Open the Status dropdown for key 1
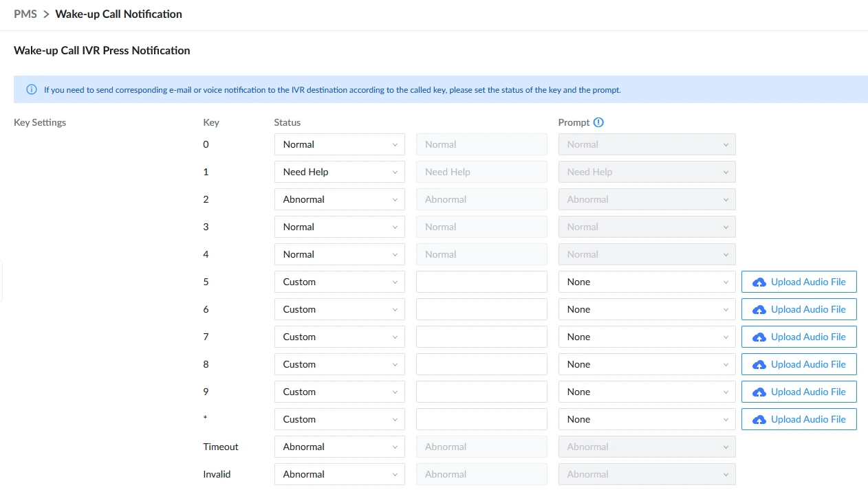 [339, 172]
